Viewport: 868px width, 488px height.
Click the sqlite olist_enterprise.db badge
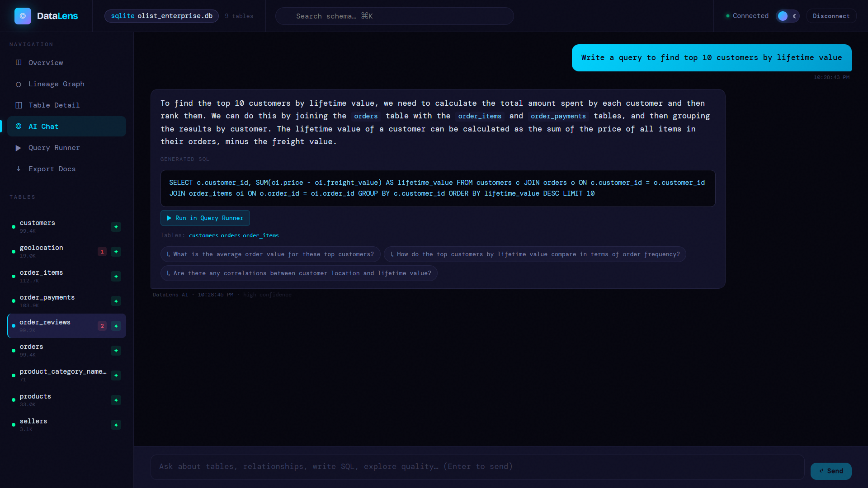[x=161, y=16]
